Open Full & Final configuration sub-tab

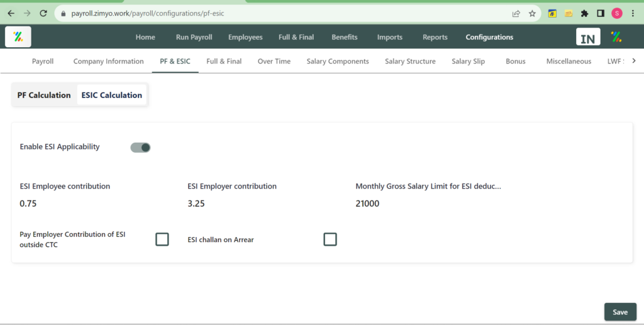(224, 61)
